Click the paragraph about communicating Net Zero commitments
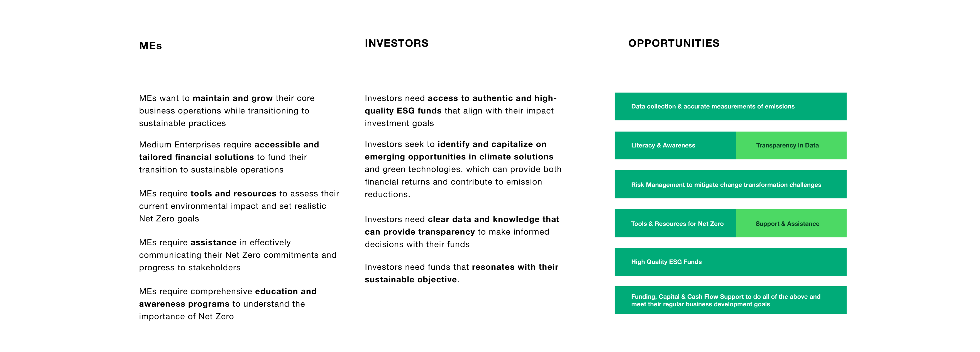980x352 pixels. 237,255
